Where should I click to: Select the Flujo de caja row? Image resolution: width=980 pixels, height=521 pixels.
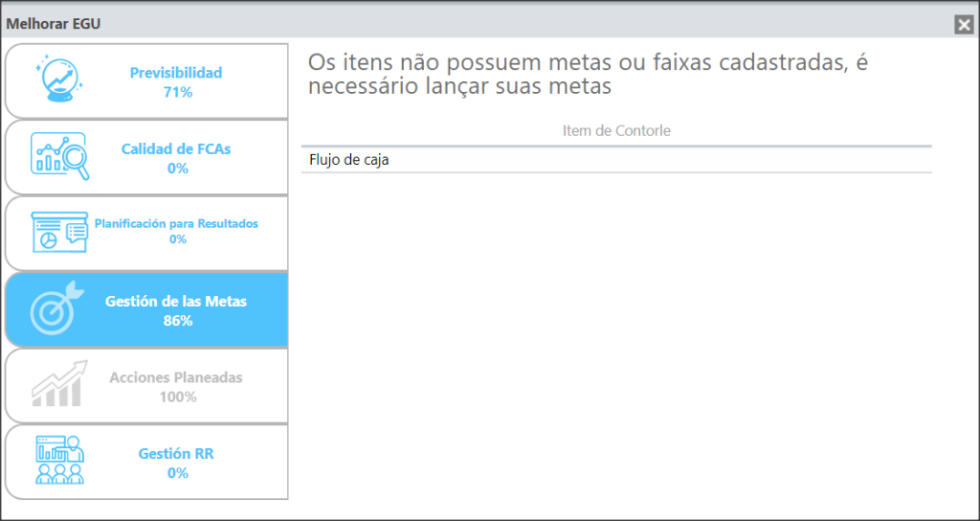[616, 160]
